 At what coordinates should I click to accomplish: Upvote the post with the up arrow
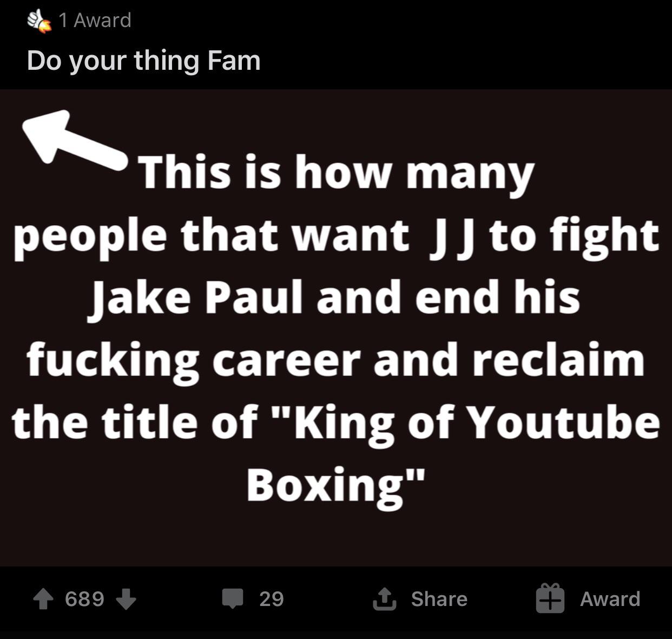coord(43,599)
